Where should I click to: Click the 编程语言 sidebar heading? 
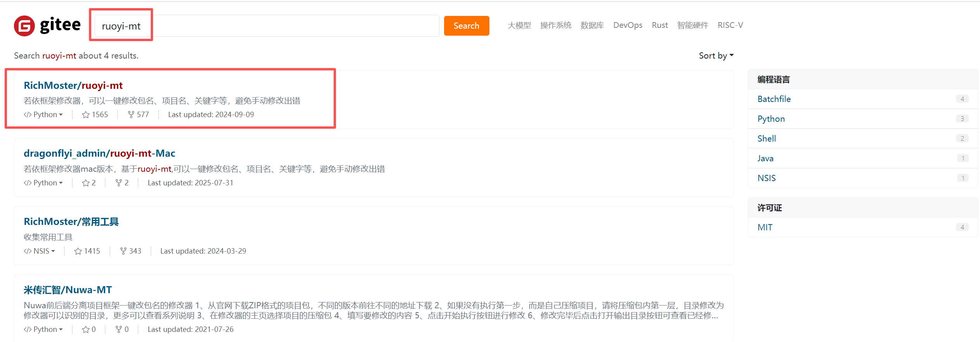[773, 79]
